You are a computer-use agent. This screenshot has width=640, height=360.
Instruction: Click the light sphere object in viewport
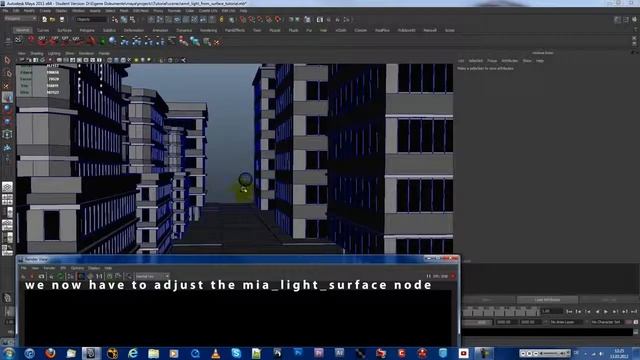(245, 179)
